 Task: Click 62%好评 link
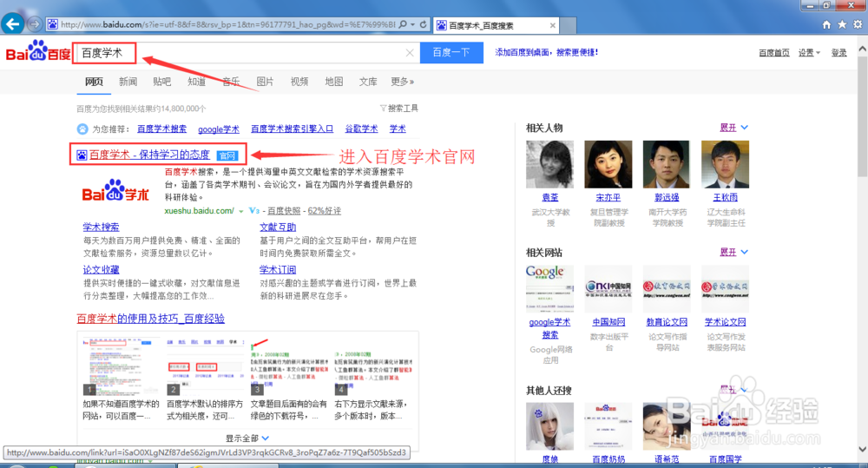pos(325,211)
